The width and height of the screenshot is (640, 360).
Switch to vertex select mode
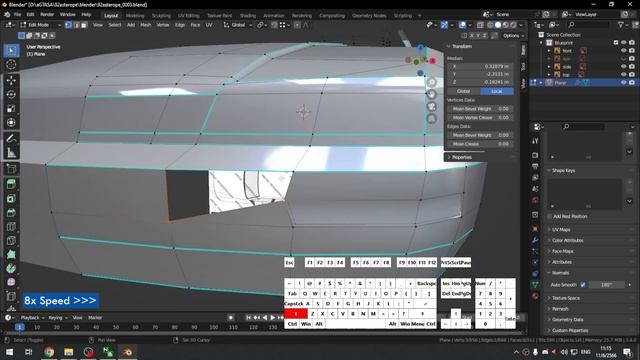tap(68, 25)
